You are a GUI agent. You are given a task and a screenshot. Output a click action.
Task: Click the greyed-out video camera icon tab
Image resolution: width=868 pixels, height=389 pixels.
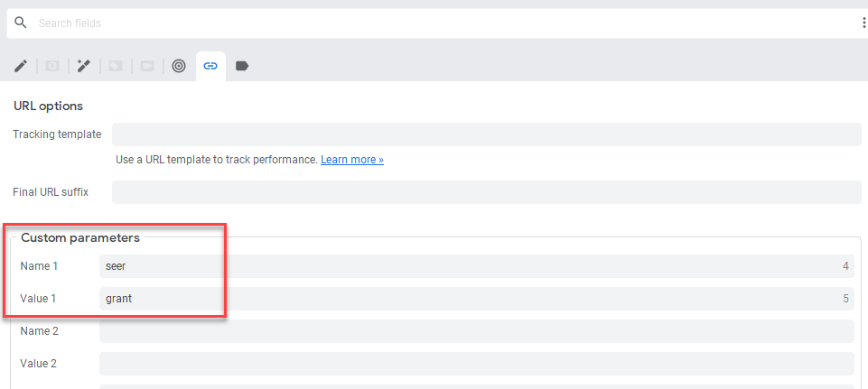147,66
